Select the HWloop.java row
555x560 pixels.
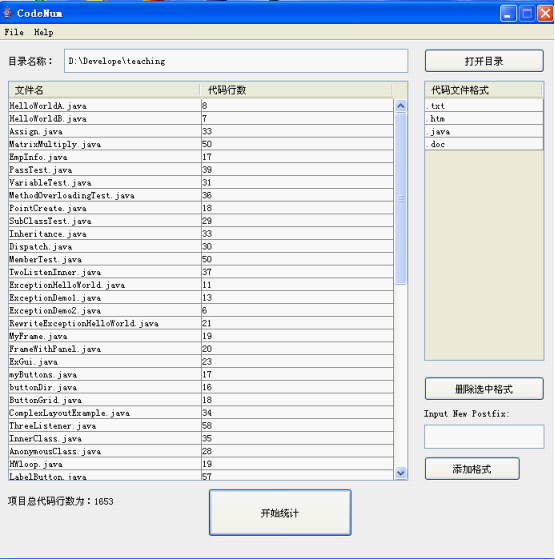point(201,464)
